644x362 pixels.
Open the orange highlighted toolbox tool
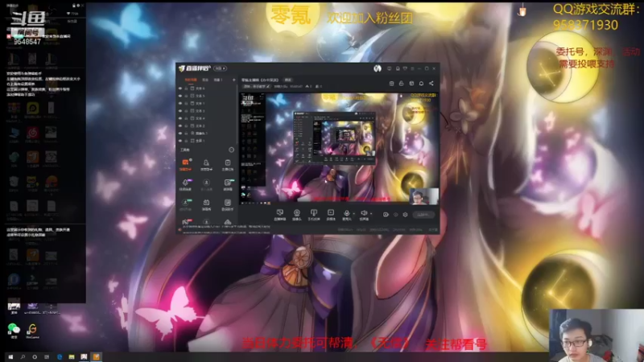(x=185, y=165)
